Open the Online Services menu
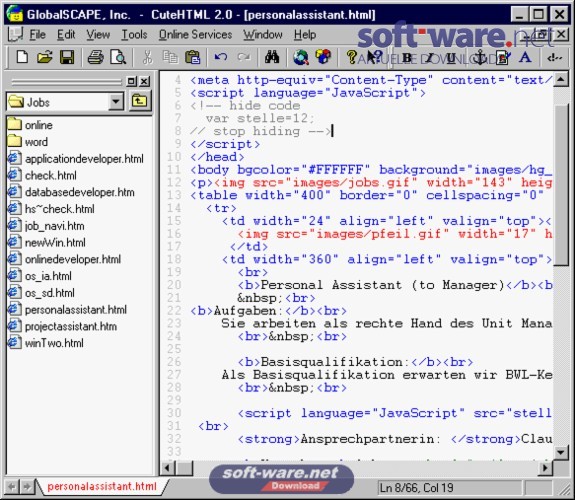 [195, 34]
